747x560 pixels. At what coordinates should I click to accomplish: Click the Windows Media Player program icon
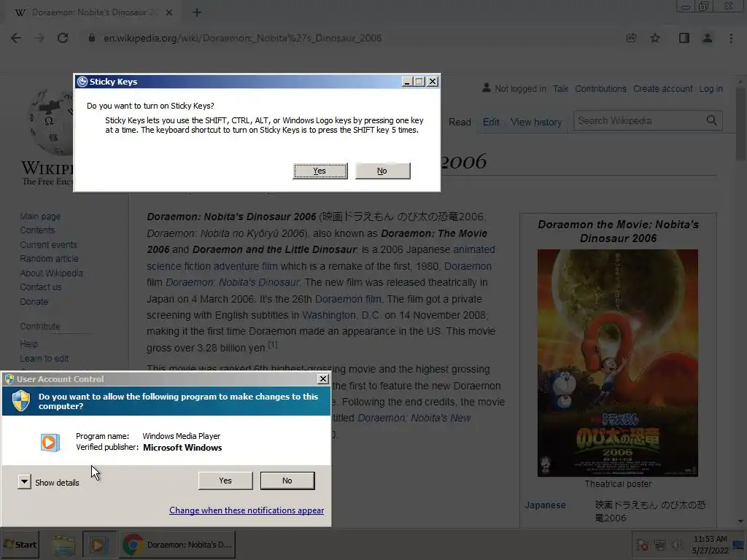[x=50, y=443]
